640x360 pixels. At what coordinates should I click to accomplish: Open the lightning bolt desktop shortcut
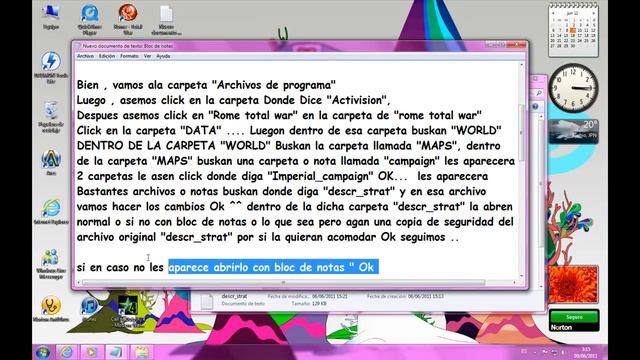[x=51, y=67]
